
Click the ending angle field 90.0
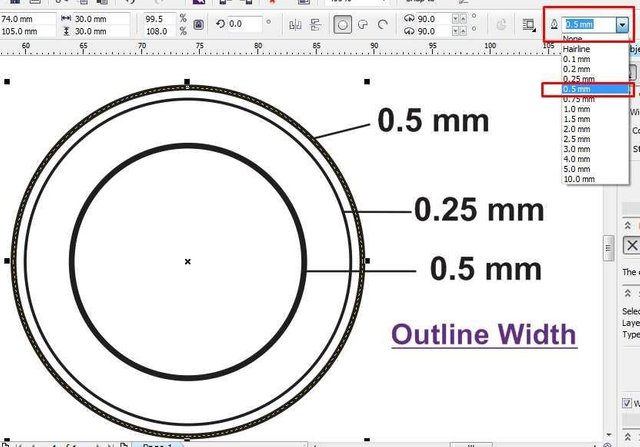tap(433, 31)
